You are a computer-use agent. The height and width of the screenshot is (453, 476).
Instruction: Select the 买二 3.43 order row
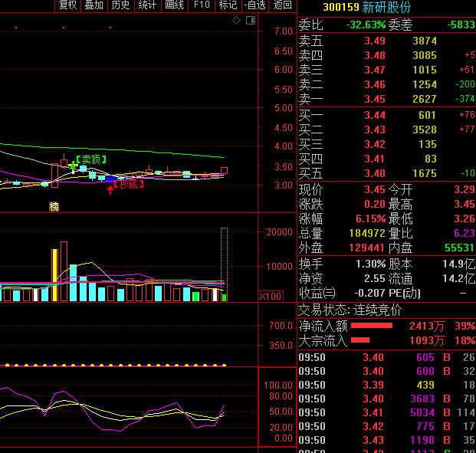[386, 130]
